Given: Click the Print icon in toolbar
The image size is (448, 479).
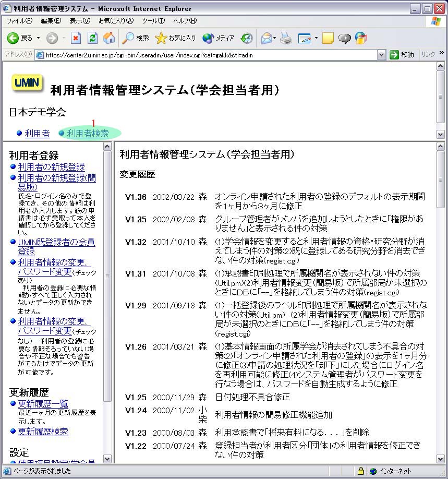Looking at the screenshot, I should [x=285, y=38].
